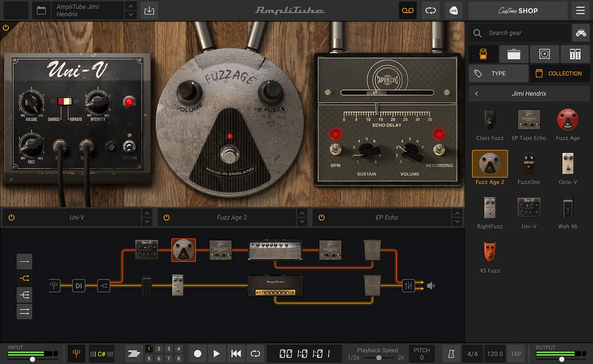Open the time signature 4/4 selector
The height and width of the screenshot is (364, 593).
472,354
